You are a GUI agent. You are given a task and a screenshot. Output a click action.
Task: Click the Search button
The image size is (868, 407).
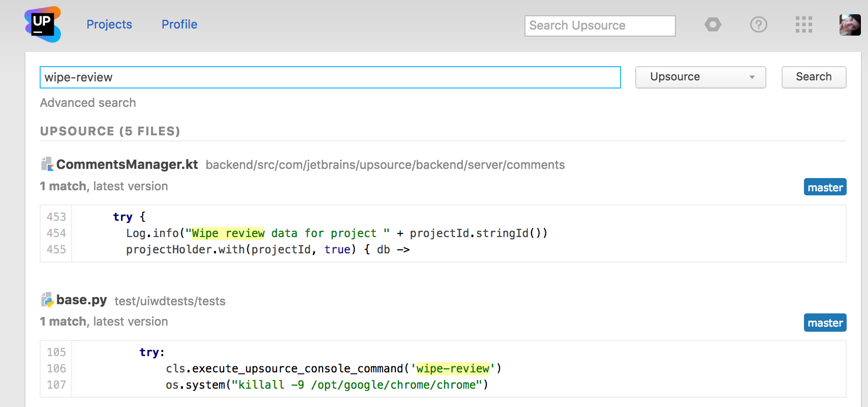(x=814, y=77)
